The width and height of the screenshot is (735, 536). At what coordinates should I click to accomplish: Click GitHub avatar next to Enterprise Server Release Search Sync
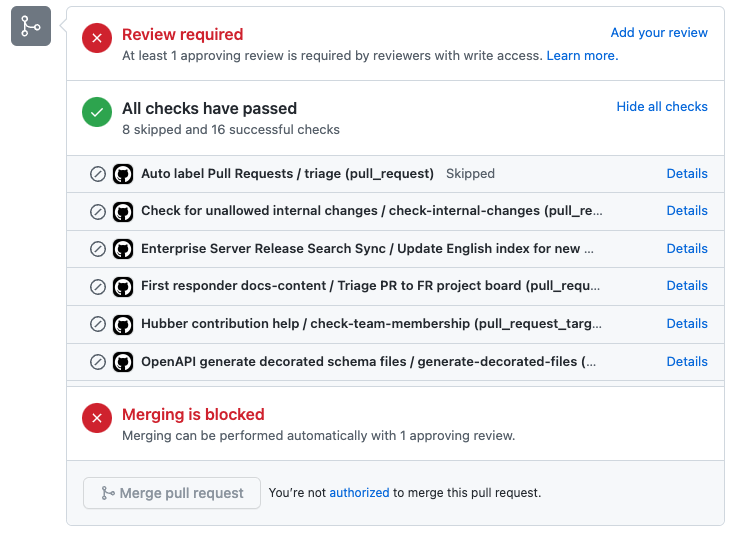pos(123,249)
